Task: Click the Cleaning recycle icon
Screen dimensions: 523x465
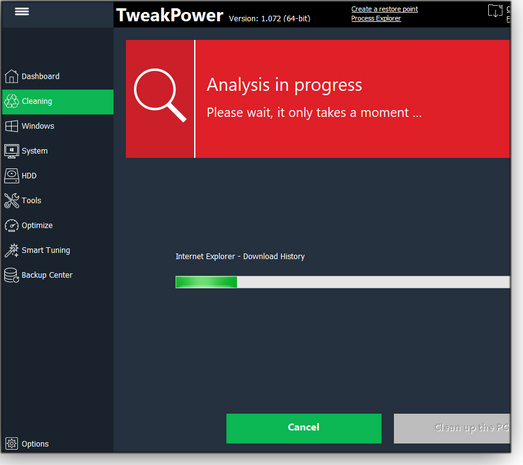Action: click(x=11, y=101)
